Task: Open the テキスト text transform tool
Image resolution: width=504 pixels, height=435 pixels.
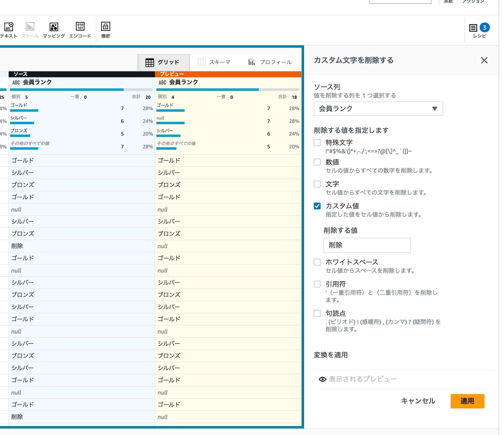Action: coord(8,30)
